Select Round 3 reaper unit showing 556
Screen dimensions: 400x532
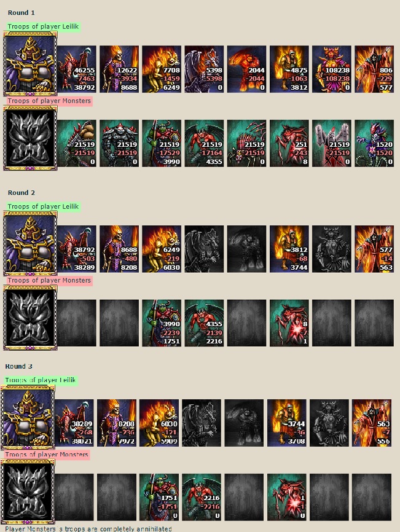(372, 423)
